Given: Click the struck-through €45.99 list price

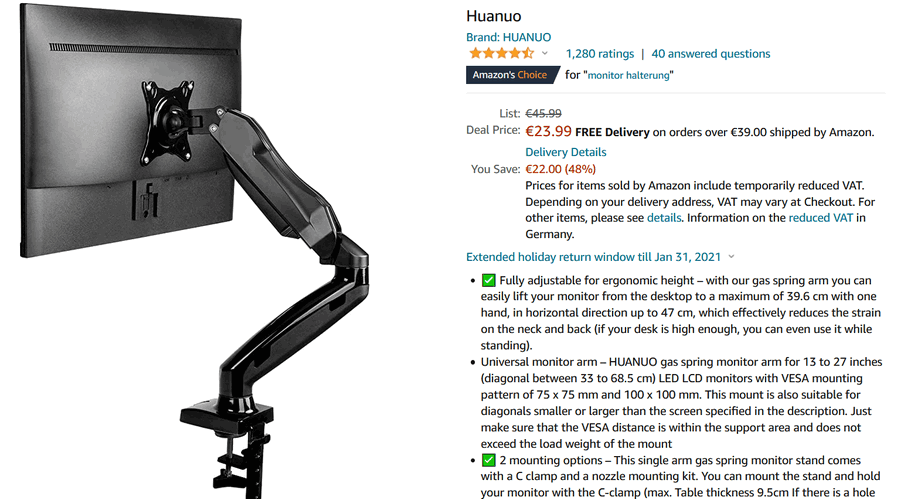Looking at the screenshot, I should coord(543,114).
